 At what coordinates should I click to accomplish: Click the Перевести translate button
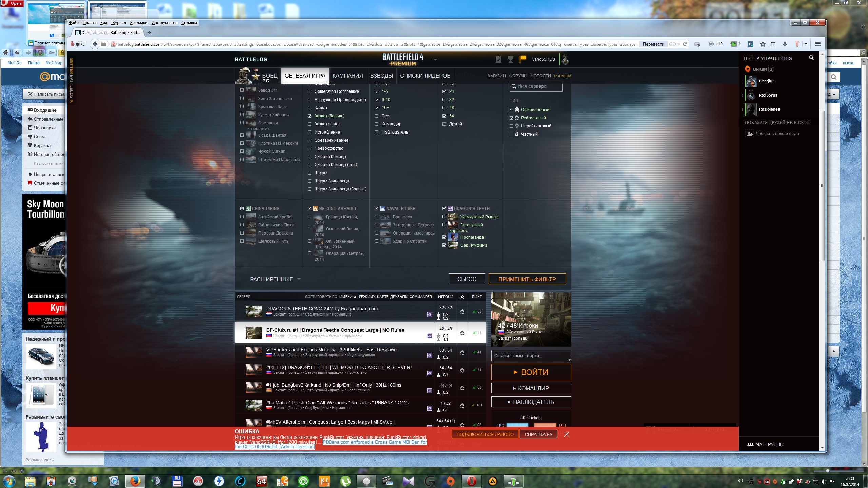[x=653, y=44]
